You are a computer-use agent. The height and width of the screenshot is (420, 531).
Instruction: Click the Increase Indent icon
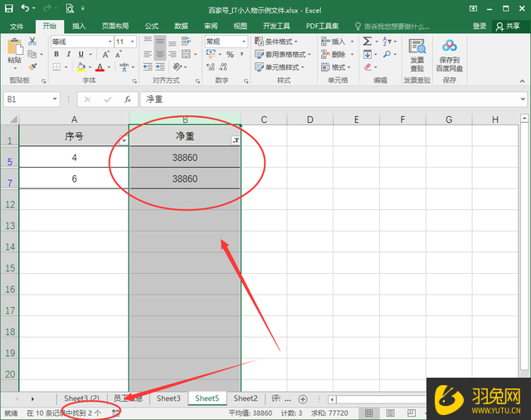(160, 66)
